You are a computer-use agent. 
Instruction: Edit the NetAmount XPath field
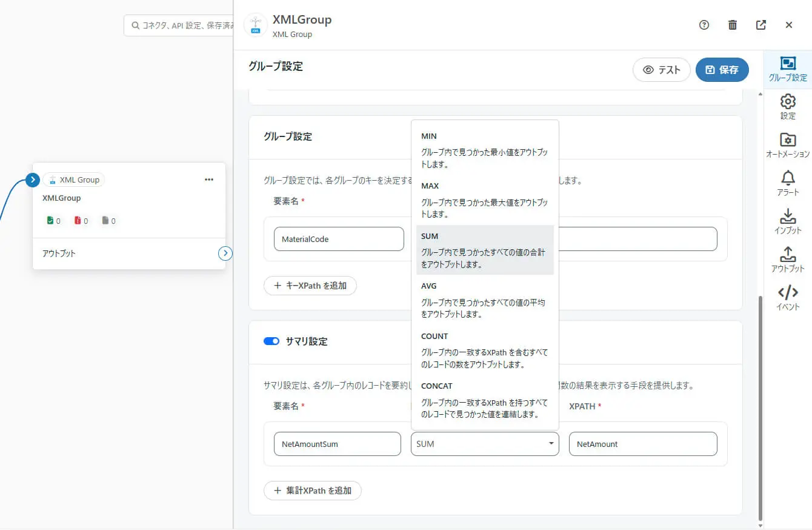pos(643,444)
